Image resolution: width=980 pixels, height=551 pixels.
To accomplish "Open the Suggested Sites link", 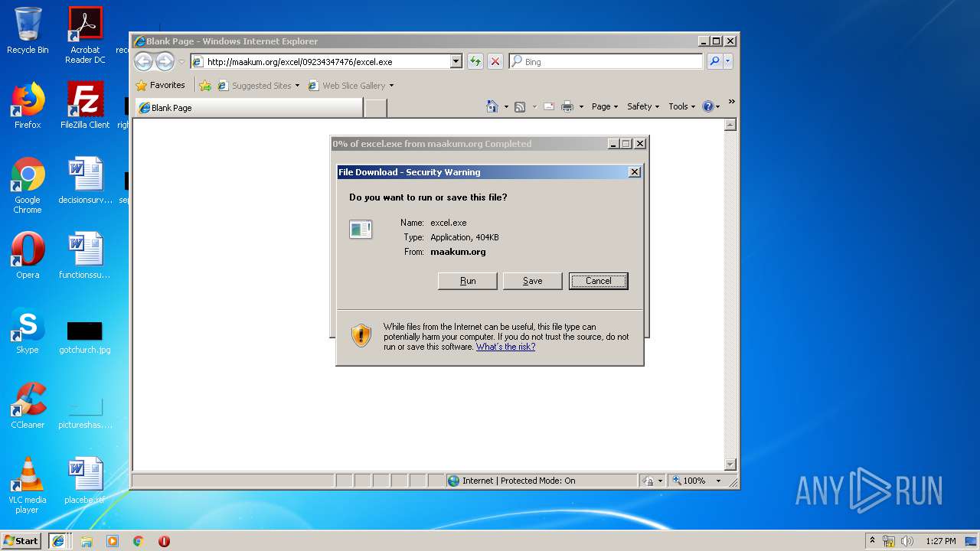I will tap(259, 86).
